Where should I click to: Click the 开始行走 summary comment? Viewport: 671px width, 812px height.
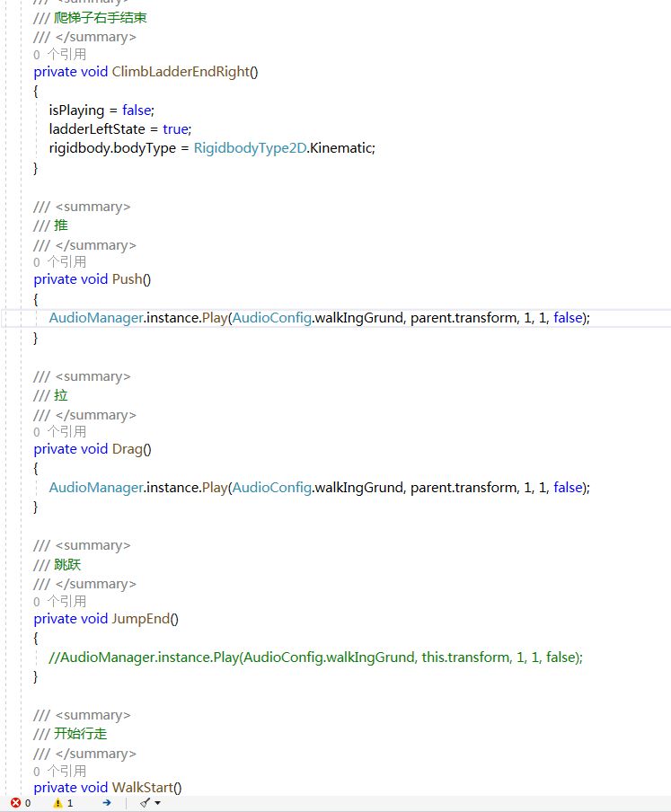point(81,734)
